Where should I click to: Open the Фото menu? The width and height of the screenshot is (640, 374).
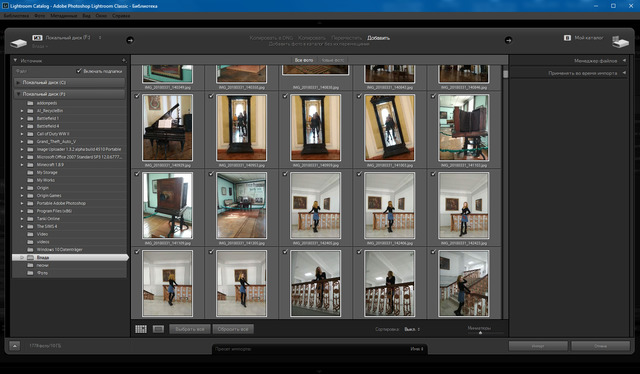[x=40, y=16]
